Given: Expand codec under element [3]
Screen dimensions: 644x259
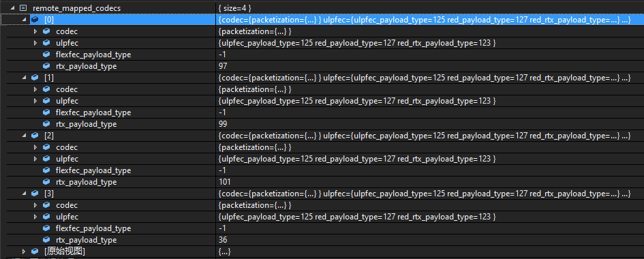Looking at the screenshot, I should click(x=35, y=205).
